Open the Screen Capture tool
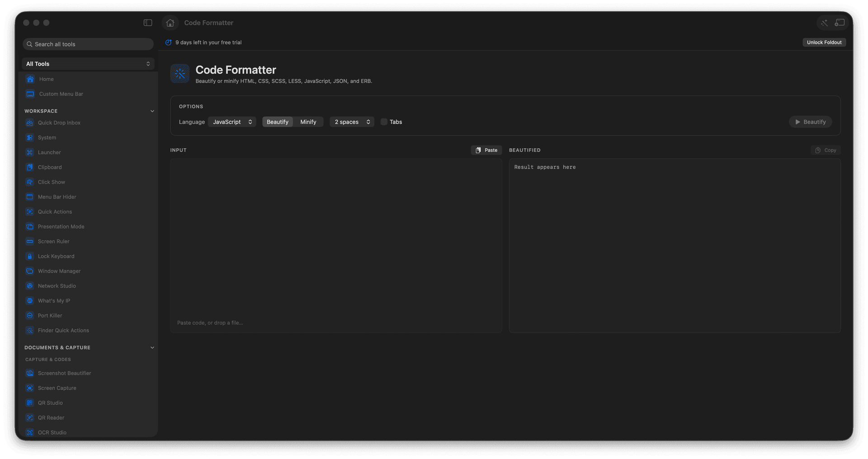The width and height of the screenshot is (868, 459). point(88,388)
